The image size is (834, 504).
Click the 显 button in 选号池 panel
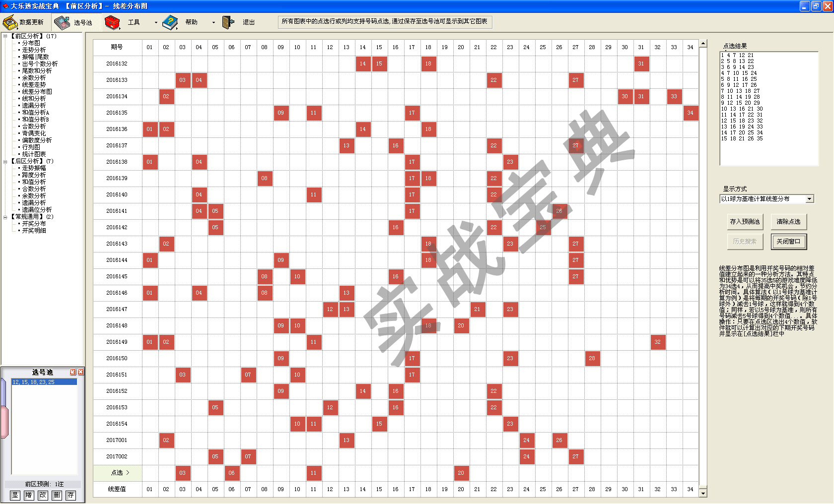15,495
